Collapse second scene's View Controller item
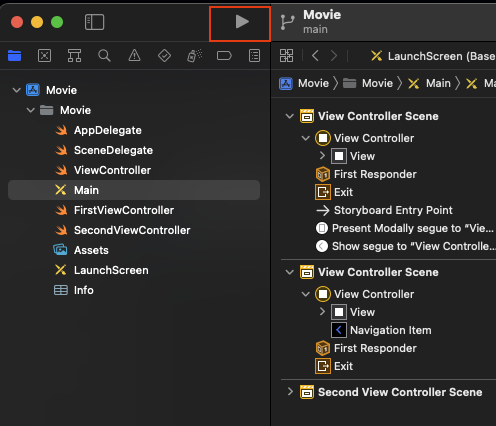This screenshot has height=426, width=496. [x=306, y=294]
